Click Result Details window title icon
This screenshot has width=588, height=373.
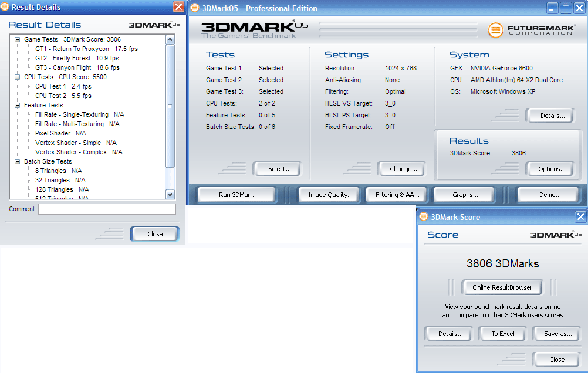[5, 7]
